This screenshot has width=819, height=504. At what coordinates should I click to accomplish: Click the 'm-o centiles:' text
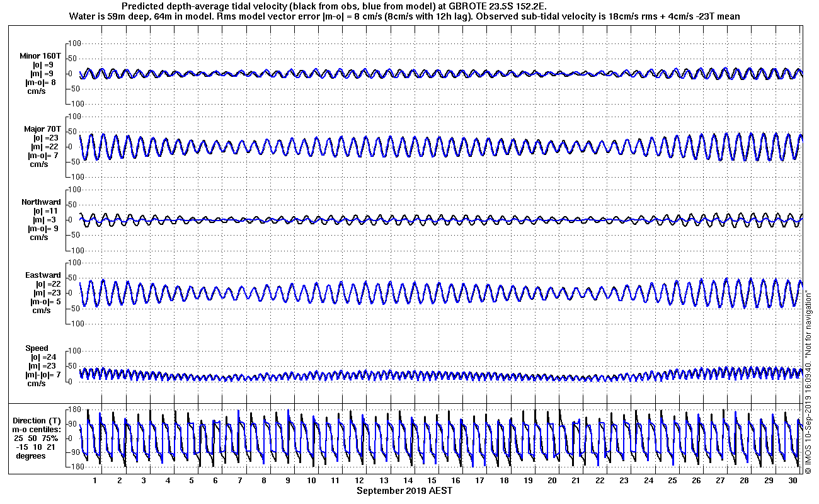37,429
